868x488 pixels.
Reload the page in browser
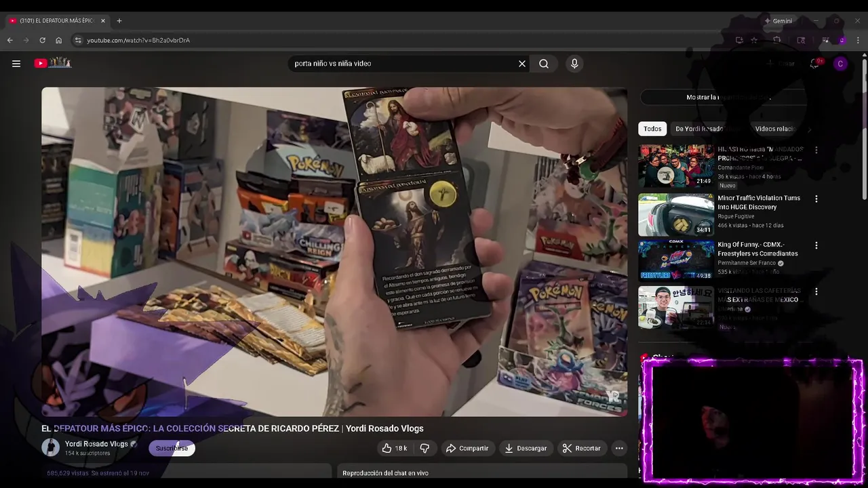click(x=42, y=40)
